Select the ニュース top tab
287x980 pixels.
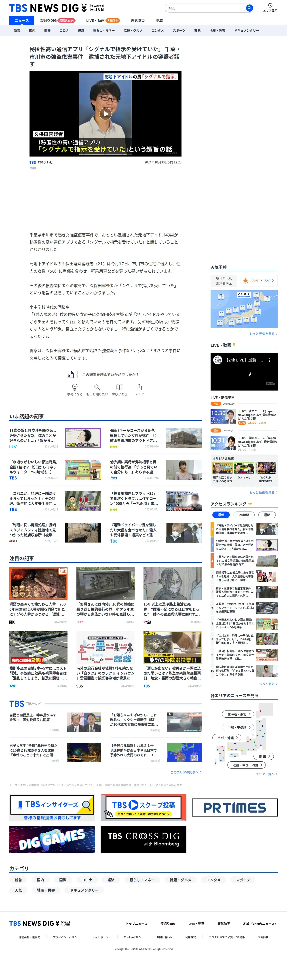pyautogui.click(x=22, y=21)
